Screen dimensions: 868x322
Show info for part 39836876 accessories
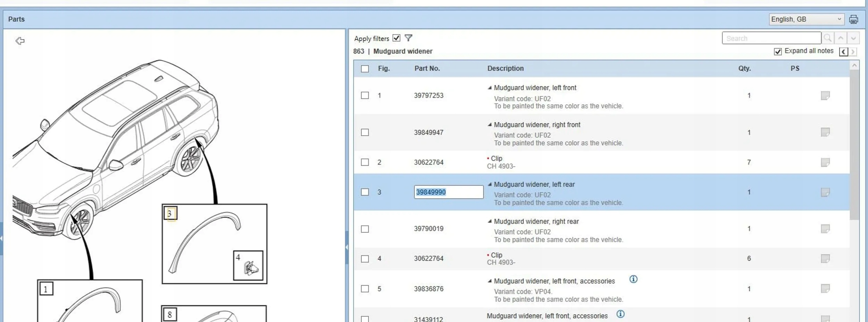coord(633,279)
